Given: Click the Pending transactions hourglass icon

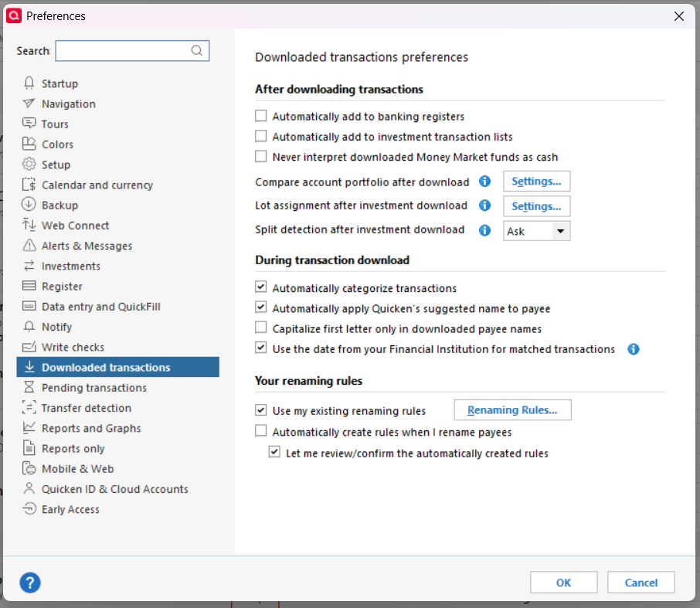Looking at the screenshot, I should click(29, 387).
